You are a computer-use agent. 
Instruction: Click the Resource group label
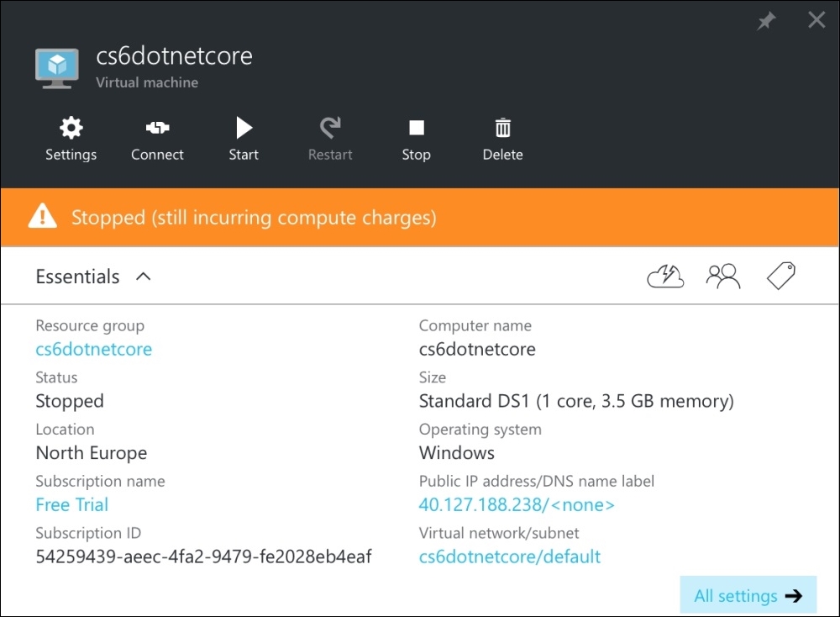[90, 326]
